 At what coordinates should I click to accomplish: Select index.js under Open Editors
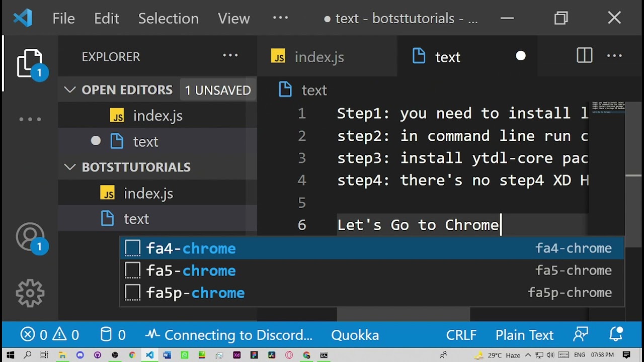click(x=157, y=116)
